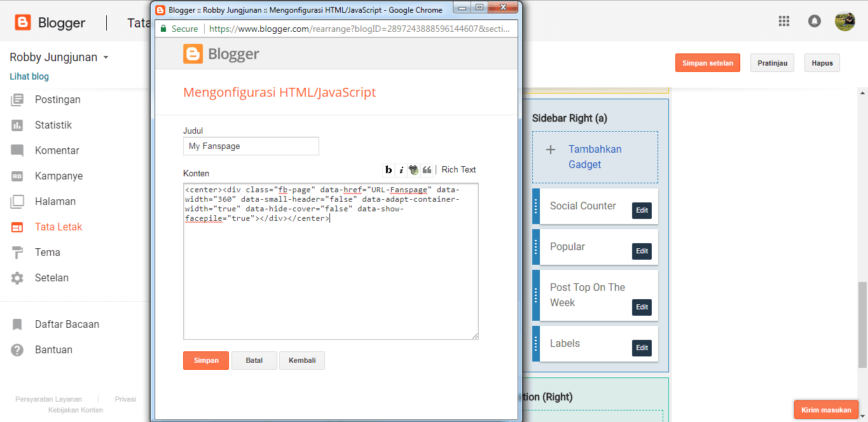868x422 pixels.
Task: Click the Privasi footer link
Action: pos(125,399)
